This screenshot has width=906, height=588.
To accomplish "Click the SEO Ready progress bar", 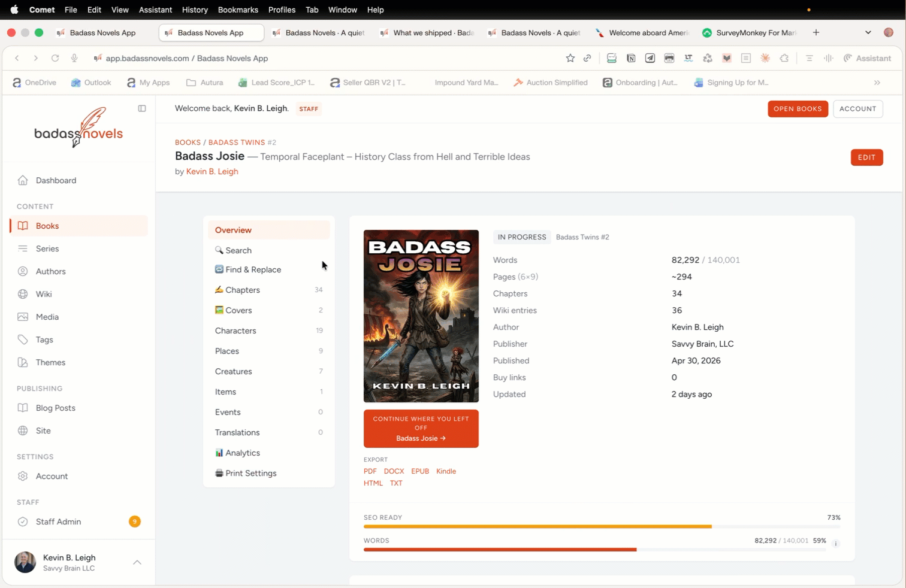I will 601,527.
